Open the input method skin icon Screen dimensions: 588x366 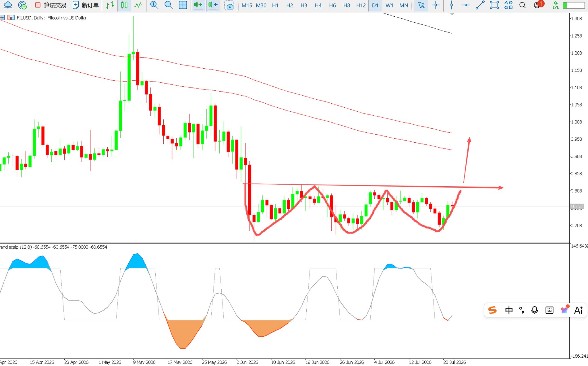564,309
